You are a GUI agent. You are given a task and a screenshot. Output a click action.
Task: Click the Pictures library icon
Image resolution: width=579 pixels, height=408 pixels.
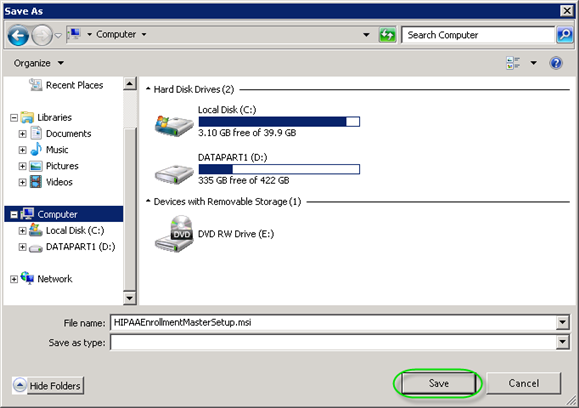[36, 166]
